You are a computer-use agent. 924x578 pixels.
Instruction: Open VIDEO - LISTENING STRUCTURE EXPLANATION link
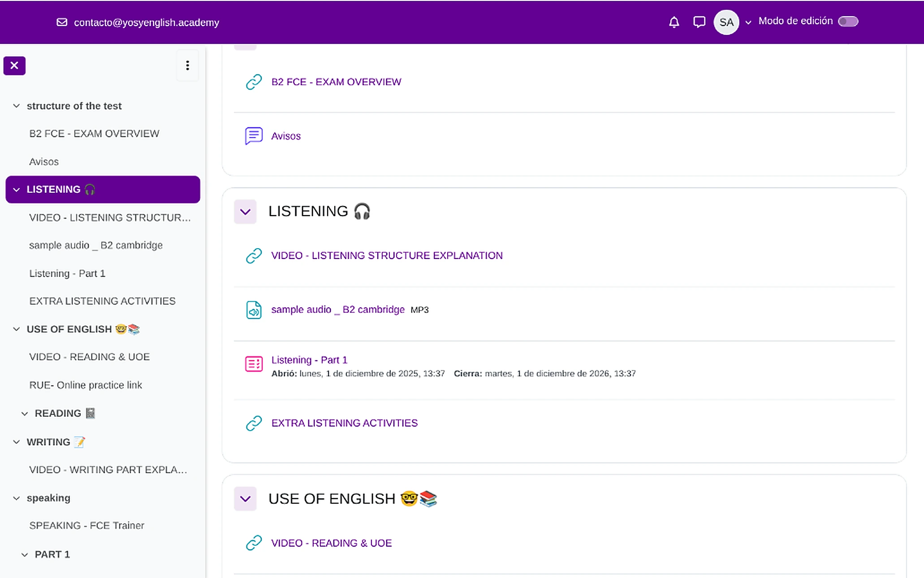tap(387, 255)
